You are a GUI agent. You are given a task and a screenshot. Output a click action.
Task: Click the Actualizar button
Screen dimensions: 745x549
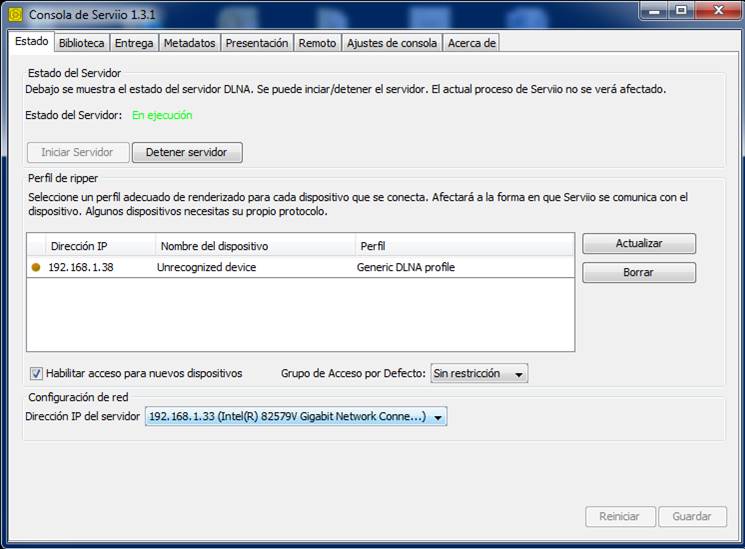[638, 243]
